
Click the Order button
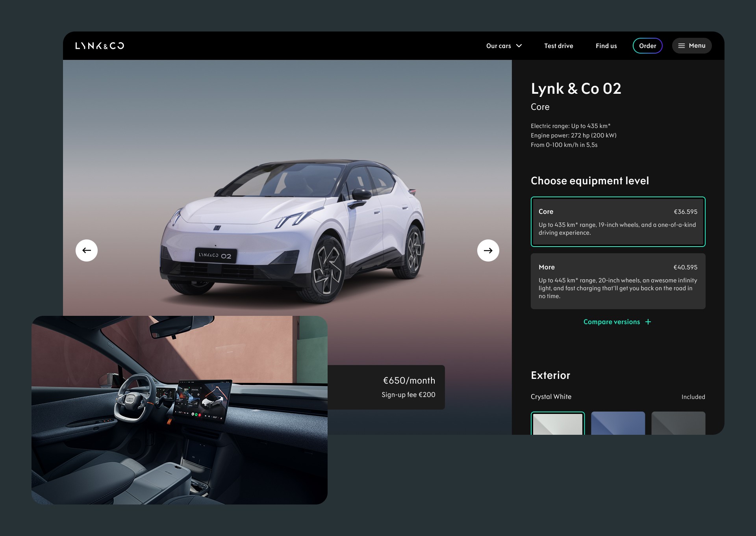click(647, 46)
